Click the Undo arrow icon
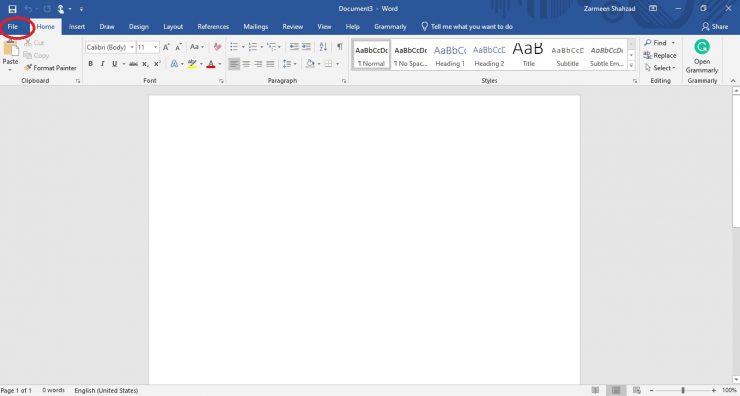 click(28, 8)
